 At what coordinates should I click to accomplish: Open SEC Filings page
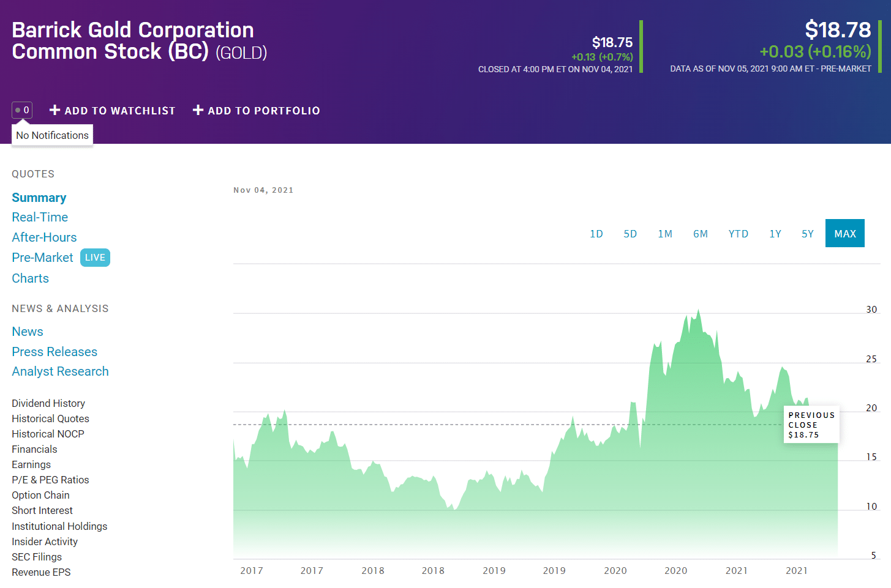37,557
